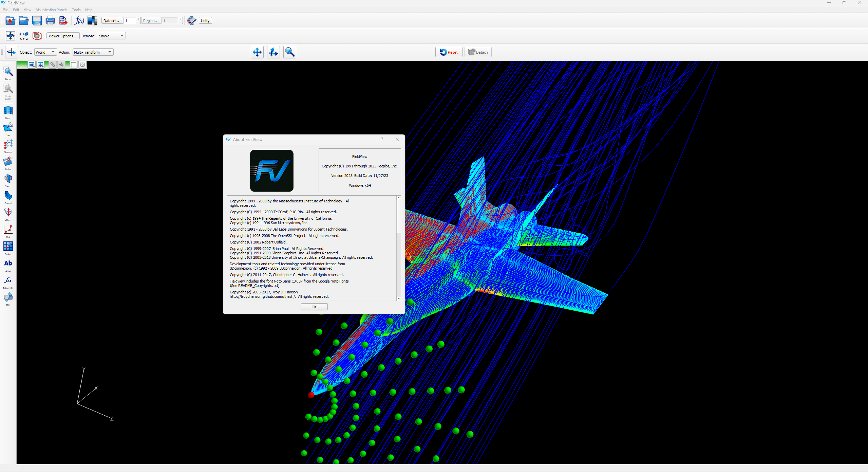Screen dimensions: 868x472
Task: Click the text 'Version 2023 Build Date: 11/07/23'
Action: pos(360,176)
